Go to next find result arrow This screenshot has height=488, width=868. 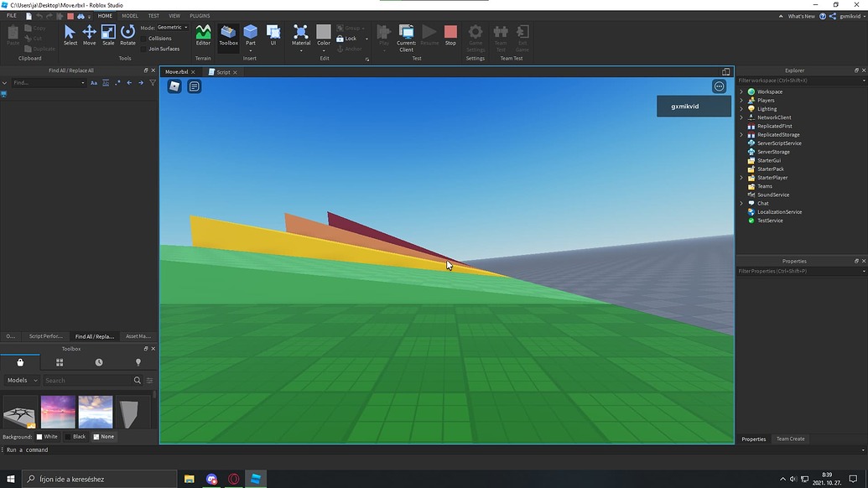tap(141, 83)
